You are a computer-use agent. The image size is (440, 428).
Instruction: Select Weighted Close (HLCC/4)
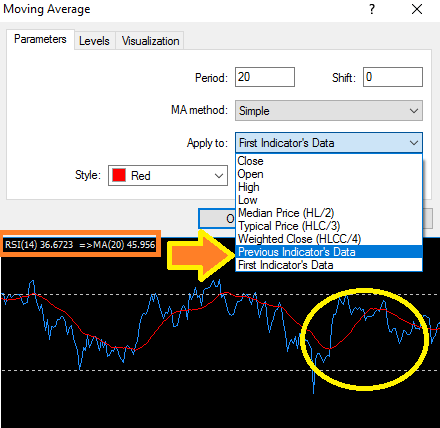329,239
